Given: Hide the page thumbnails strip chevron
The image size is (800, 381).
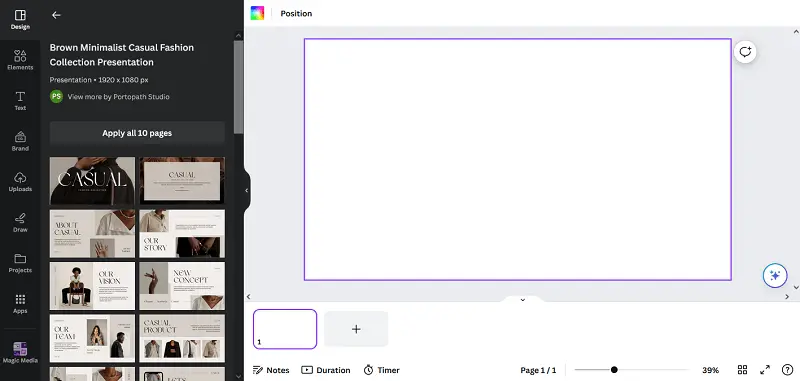Looking at the screenshot, I should 522,300.
